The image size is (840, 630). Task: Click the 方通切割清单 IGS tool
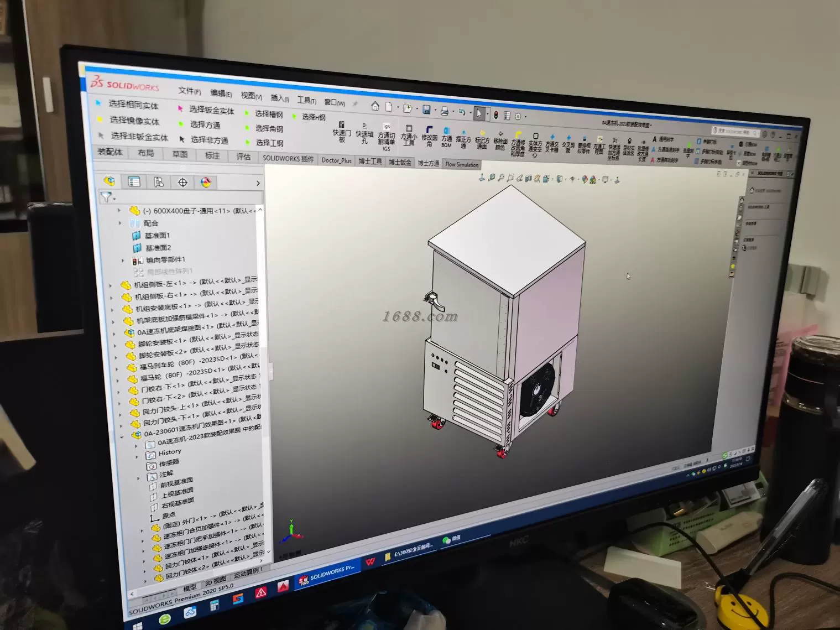(387, 137)
